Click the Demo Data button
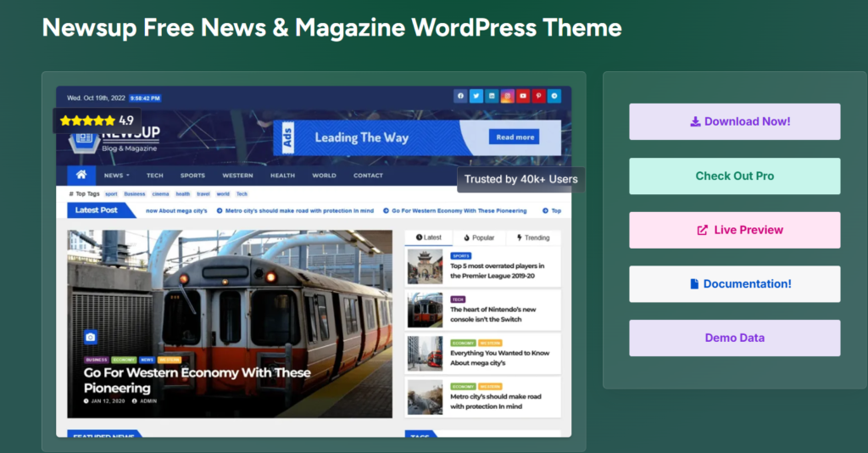This screenshot has height=453, width=868. 735,338
